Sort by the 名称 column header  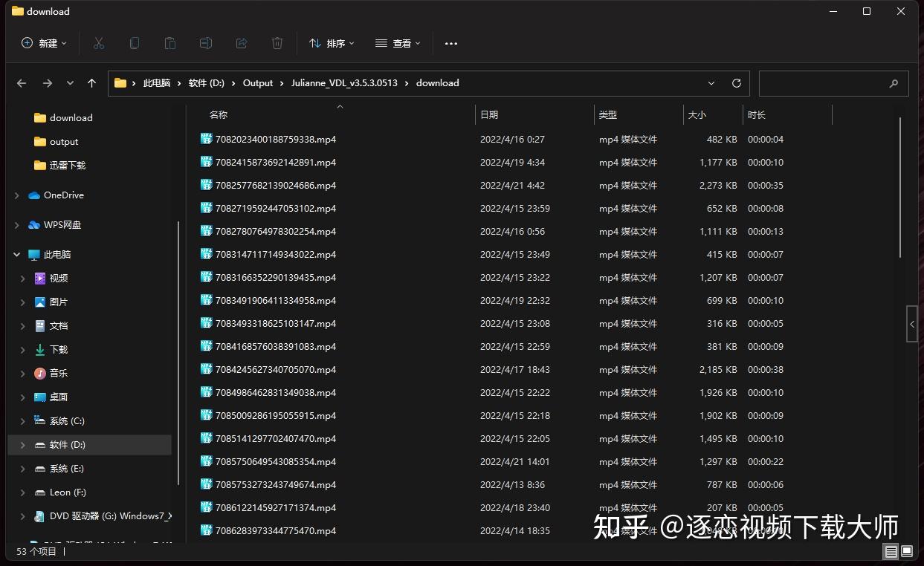click(x=219, y=115)
